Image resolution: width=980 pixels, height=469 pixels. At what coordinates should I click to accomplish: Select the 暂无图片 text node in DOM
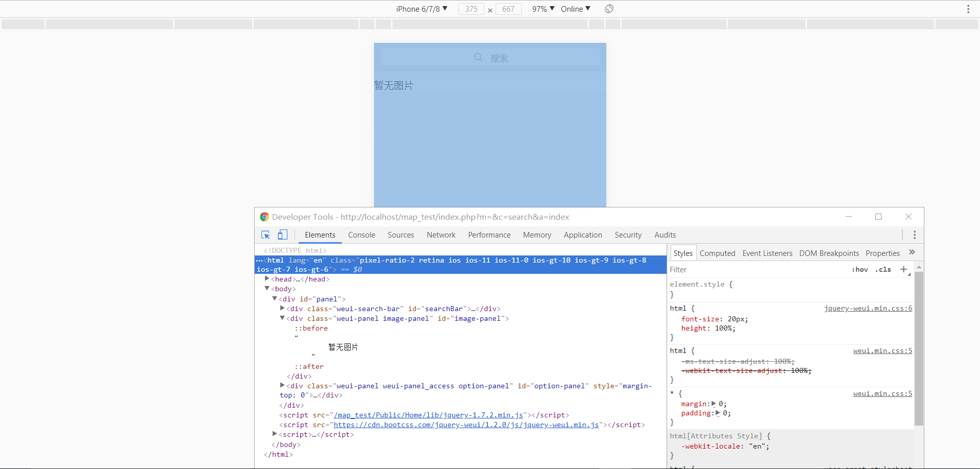[343, 347]
